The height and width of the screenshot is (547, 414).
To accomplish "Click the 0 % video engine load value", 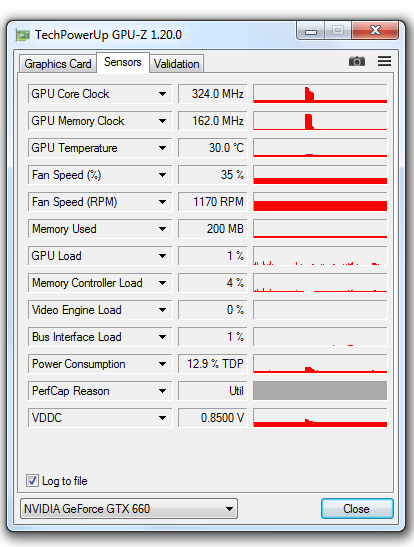I will point(213,310).
